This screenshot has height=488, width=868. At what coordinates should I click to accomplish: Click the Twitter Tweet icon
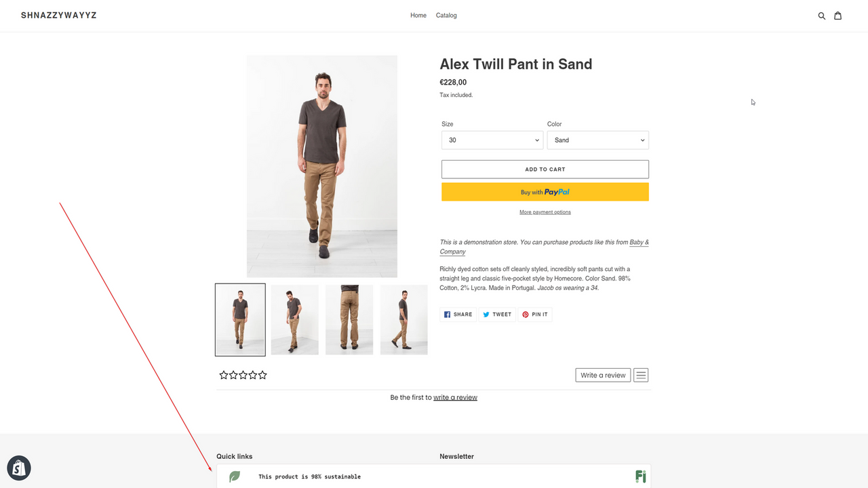pyautogui.click(x=486, y=314)
